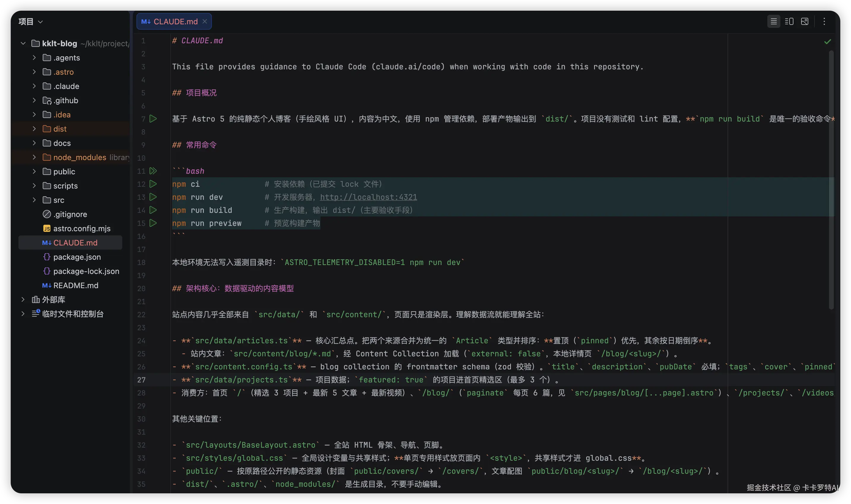Expand the .astro folder
851x504 pixels.
(34, 72)
